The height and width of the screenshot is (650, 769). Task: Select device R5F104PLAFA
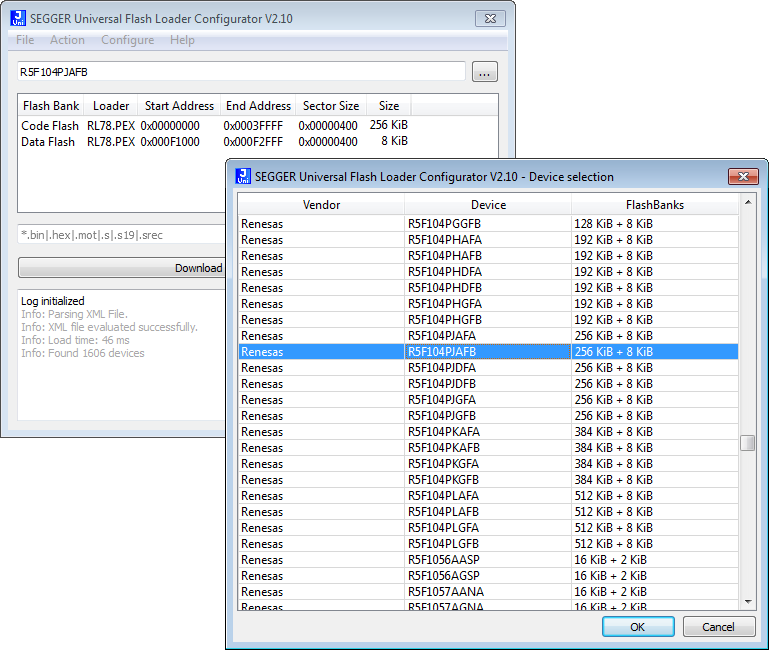[488, 495]
